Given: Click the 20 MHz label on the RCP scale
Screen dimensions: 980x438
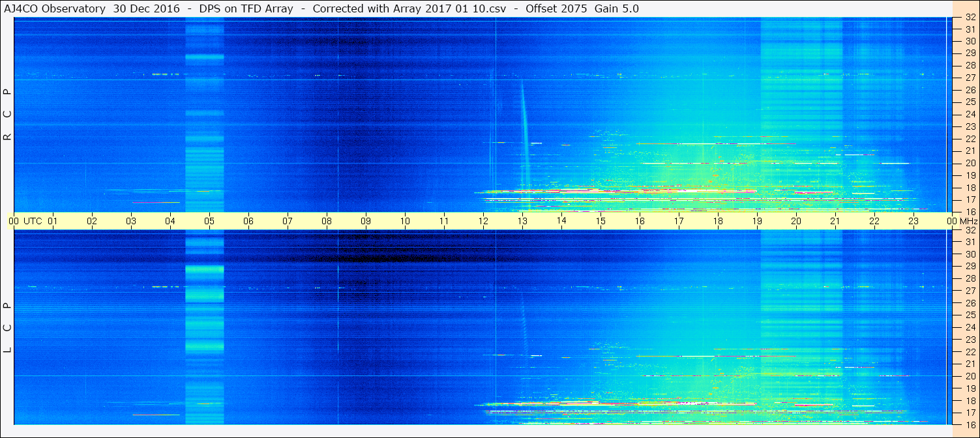Looking at the screenshot, I should coord(970,163).
